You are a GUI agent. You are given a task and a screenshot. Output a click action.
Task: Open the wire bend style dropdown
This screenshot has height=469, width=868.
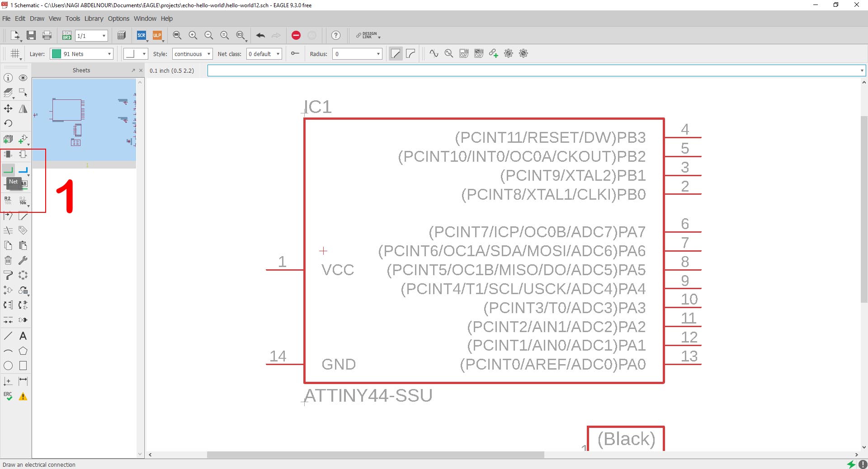point(136,54)
